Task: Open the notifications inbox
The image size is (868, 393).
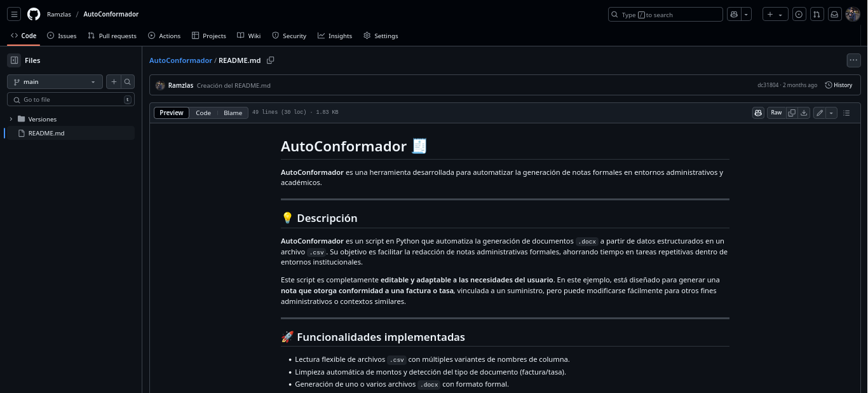Action: (835, 14)
